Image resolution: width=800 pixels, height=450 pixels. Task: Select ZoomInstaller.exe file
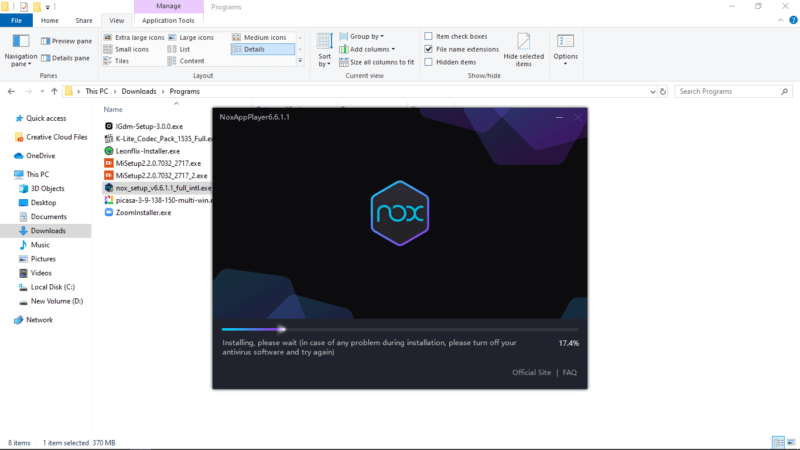coord(138,212)
